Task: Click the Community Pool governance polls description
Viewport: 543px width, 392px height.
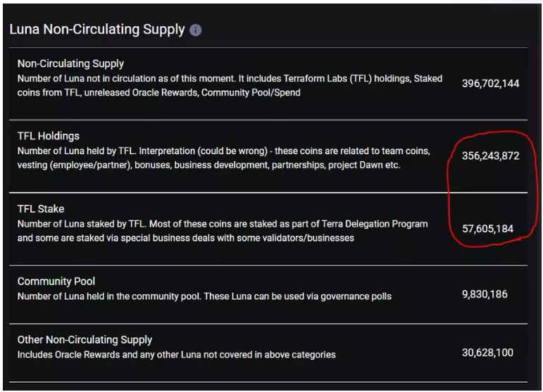Action: 204,296
